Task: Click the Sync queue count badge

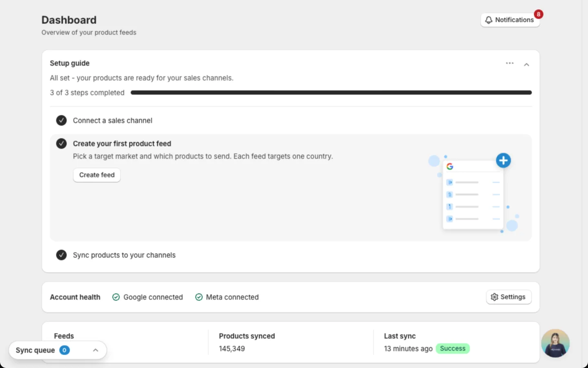Action: point(65,350)
